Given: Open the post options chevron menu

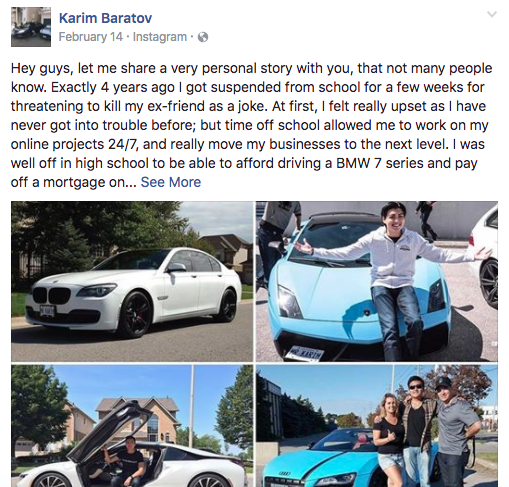Looking at the screenshot, I should click(492, 14).
